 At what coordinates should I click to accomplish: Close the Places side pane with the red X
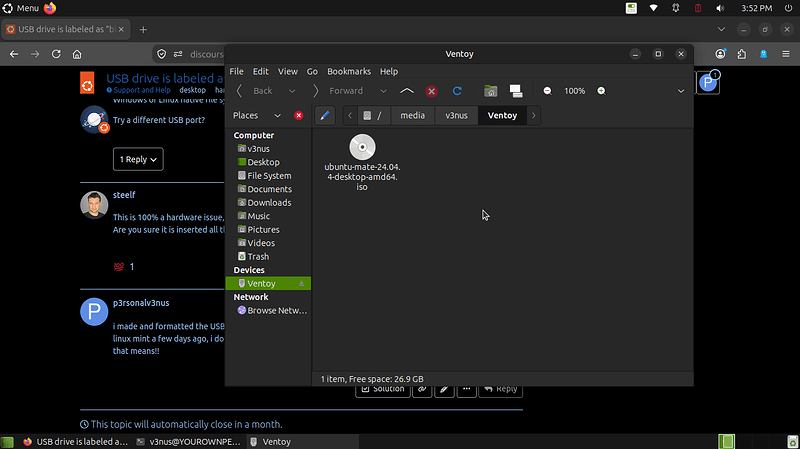tap(298, 115)
